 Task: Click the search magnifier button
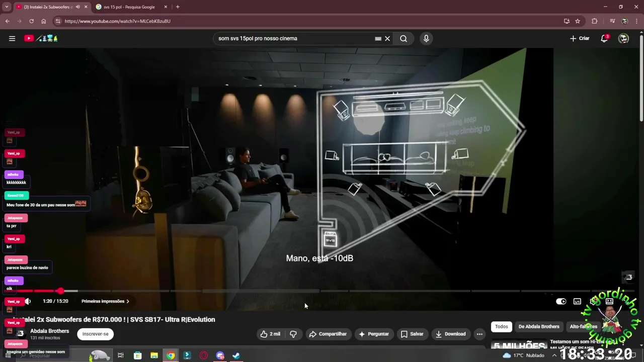404,38
